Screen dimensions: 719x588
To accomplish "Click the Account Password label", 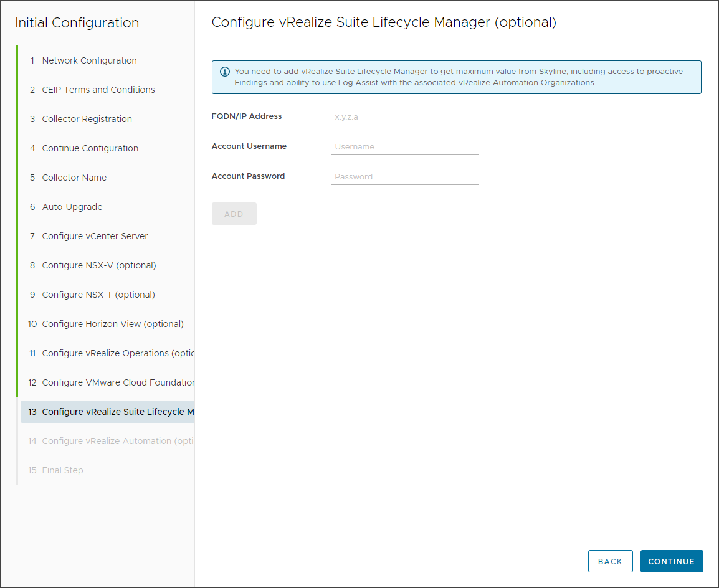I will [248, 176].
